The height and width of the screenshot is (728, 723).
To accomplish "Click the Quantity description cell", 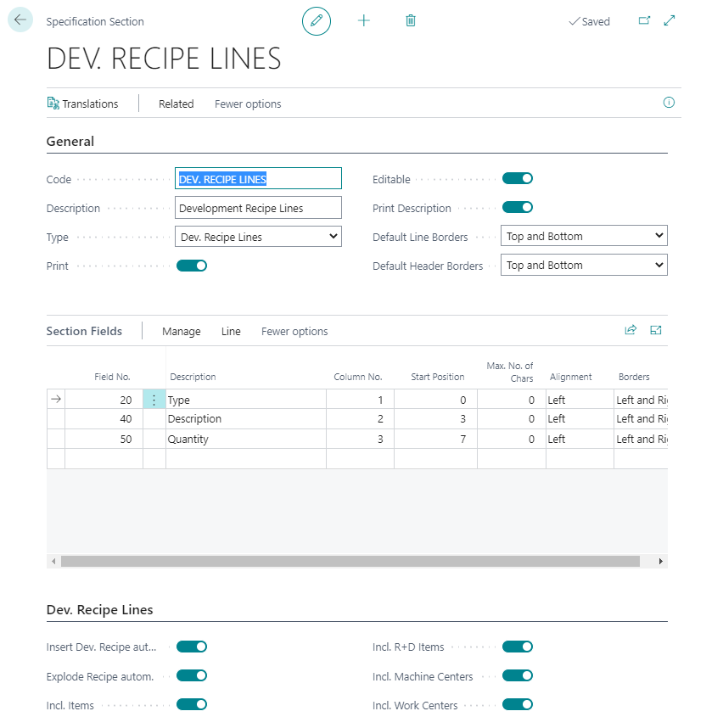I will (x=246, y=439).
